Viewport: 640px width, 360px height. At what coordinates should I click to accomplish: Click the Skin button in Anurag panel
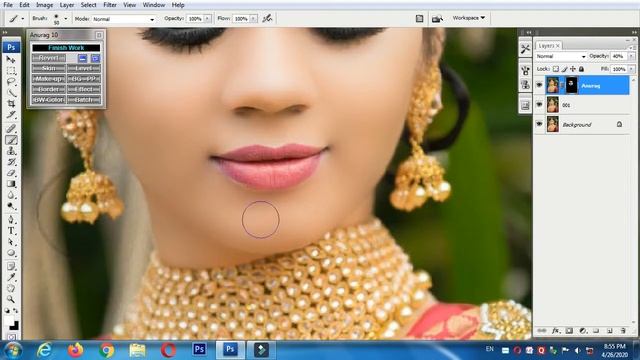[x=49, y=69]
